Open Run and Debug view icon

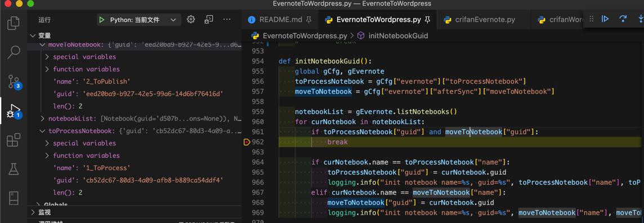[14, 111]
